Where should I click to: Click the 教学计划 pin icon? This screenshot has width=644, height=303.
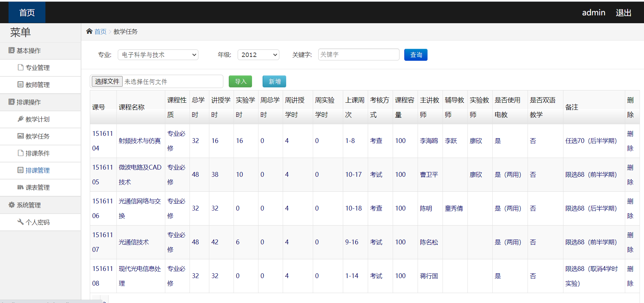tap(20, 119)
